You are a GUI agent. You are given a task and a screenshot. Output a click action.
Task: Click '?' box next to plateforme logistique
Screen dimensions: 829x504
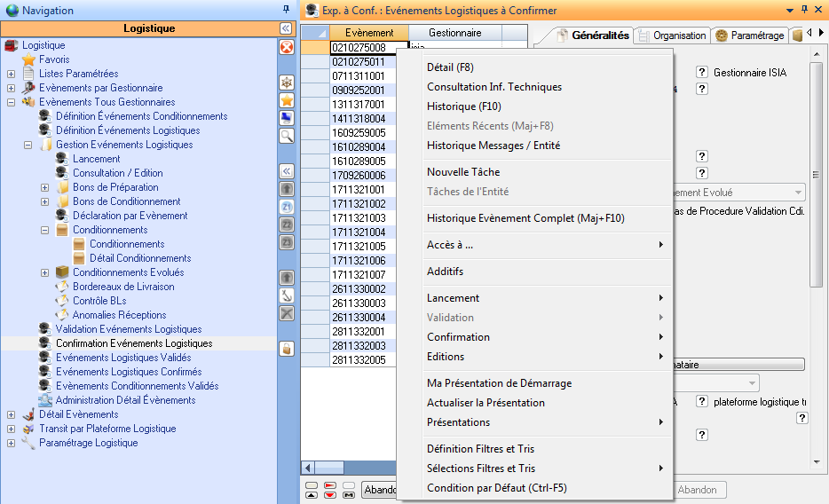[x=701, y=402]
